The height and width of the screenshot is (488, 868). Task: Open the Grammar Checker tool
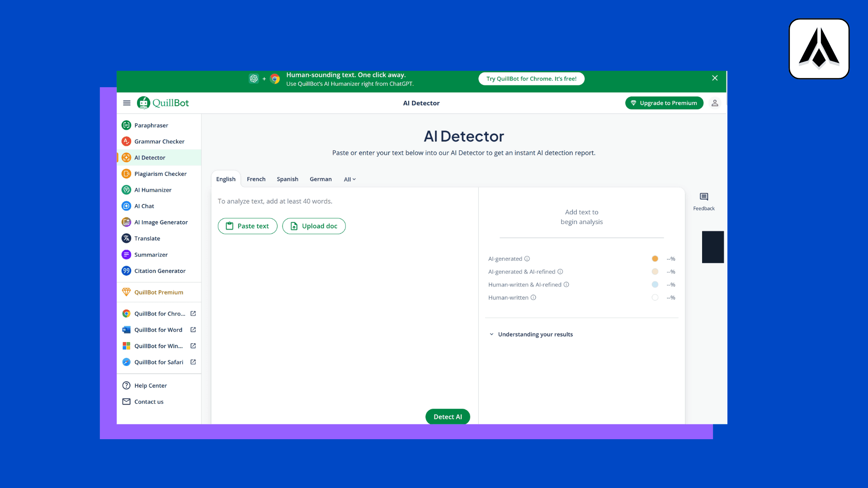tap(159, 141)
